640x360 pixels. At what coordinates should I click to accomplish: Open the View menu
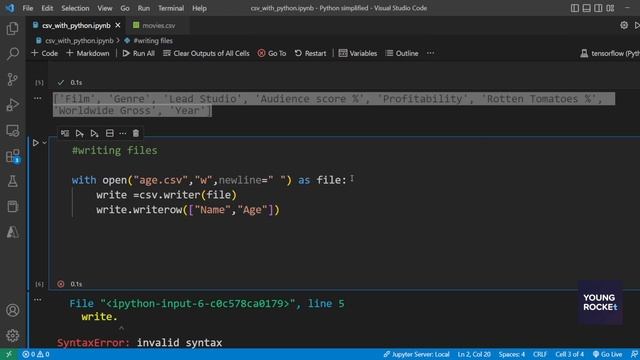(104, 8)
